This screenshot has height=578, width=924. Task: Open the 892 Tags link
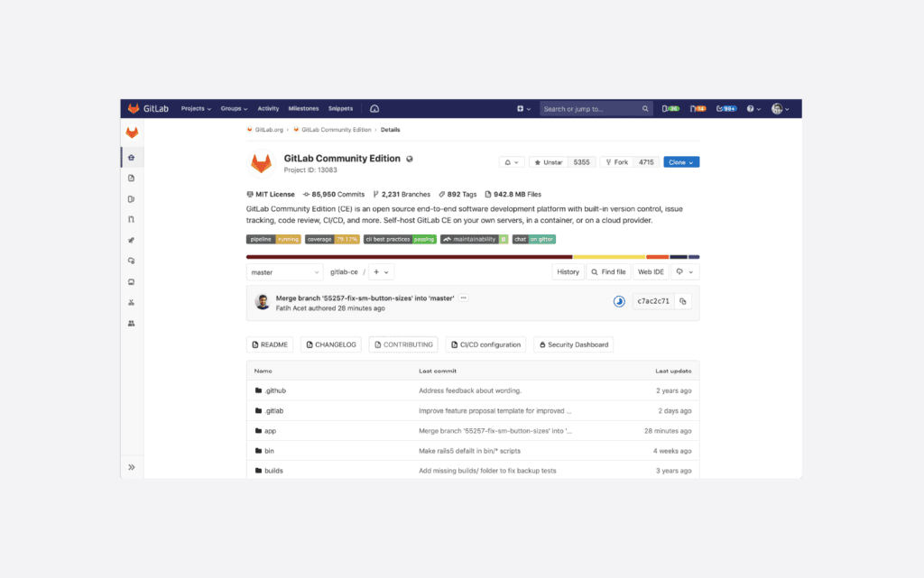[x=457, y=194]
